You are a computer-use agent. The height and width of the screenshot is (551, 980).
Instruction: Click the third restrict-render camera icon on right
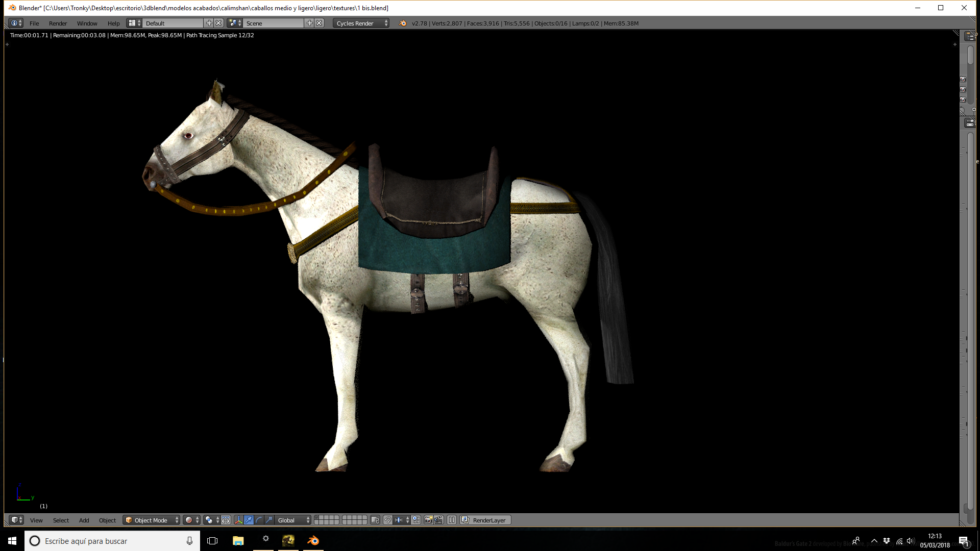[x=963, y=99]
